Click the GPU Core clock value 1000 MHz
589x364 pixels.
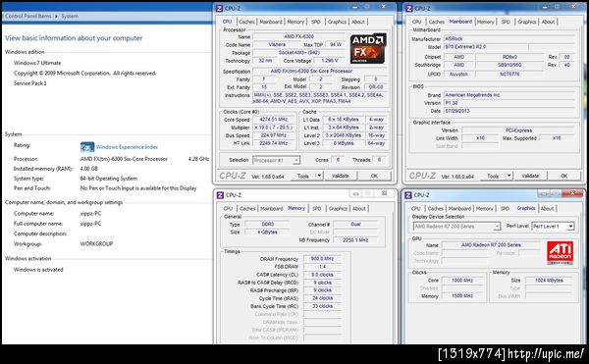(x=462, y=281)
